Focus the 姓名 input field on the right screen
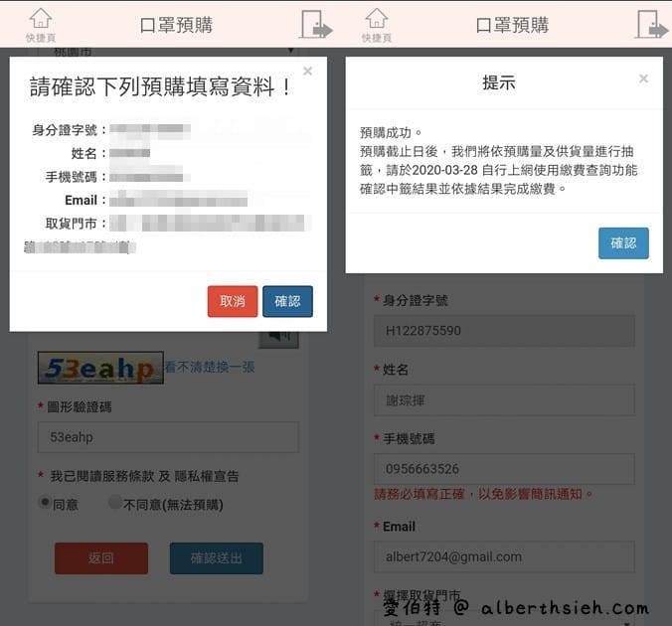Viewport: 672px width, 626px height. pos(504,400)
